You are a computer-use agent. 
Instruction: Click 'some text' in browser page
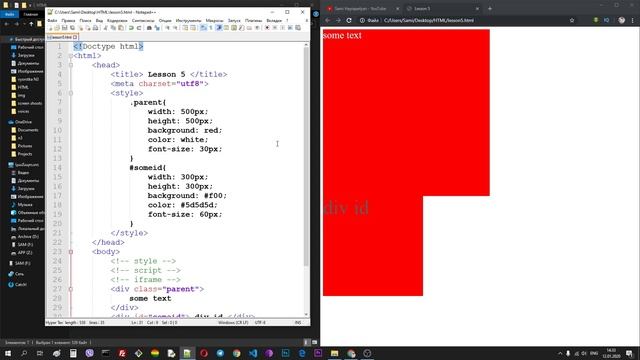[342, 36]
